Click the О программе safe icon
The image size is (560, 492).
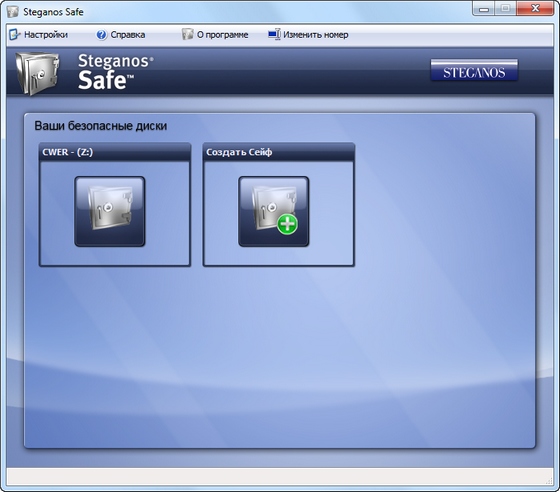click(188, 34)
